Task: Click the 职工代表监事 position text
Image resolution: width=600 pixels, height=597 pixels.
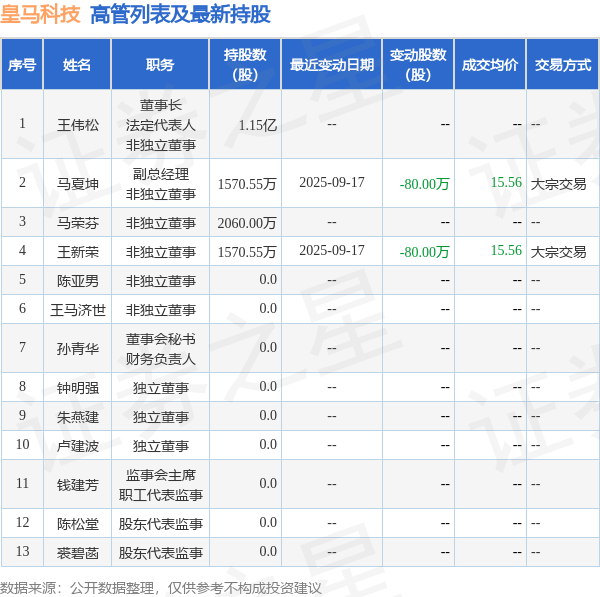Action: (x=161, y=495)
